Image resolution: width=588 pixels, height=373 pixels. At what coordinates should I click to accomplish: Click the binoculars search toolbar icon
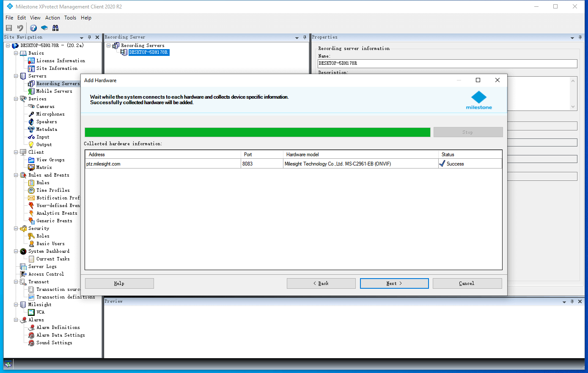[x=55, y=28]
